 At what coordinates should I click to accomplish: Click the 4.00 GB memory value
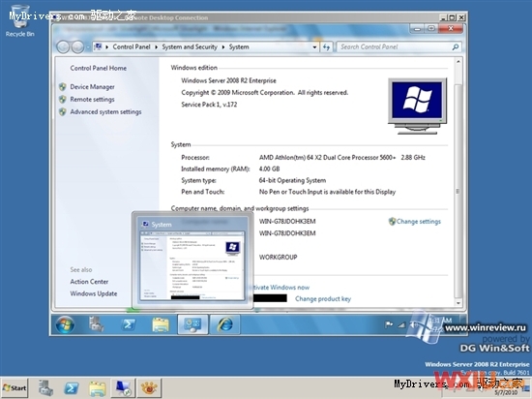click(x=270, y=169)
